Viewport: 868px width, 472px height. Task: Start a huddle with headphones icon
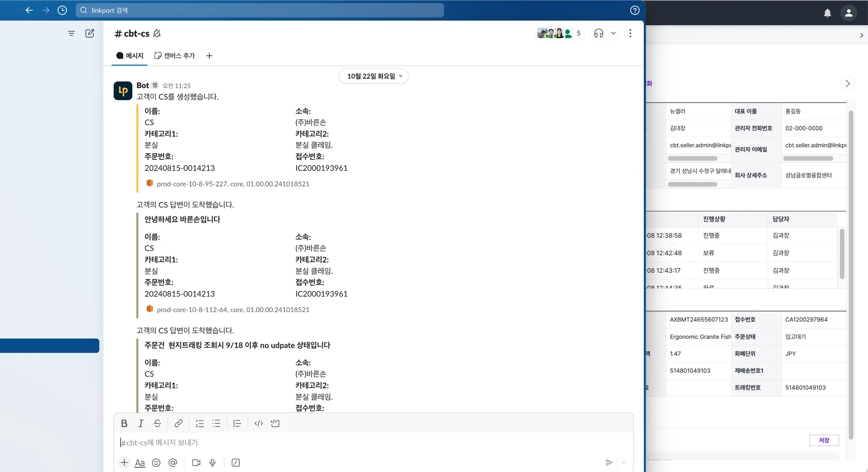point(598,33)
